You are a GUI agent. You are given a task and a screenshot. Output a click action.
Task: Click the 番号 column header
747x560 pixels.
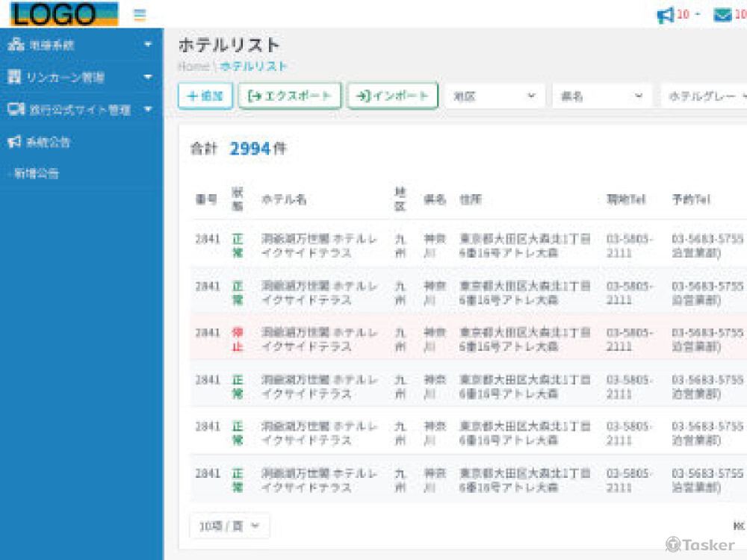click(x=206, y=199)
